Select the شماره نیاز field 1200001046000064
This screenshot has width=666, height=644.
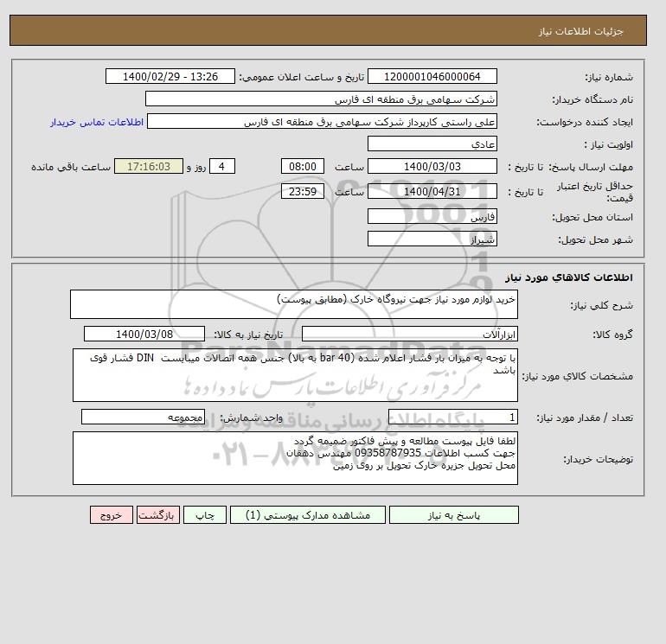point(432,76)
